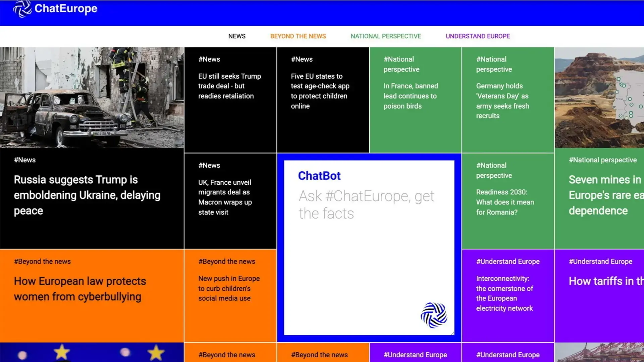Viewport: 644px width, 362px height.
Task: Read 'In France, banned lead' article
Action: pyautogui.click(x=411, y=96)
